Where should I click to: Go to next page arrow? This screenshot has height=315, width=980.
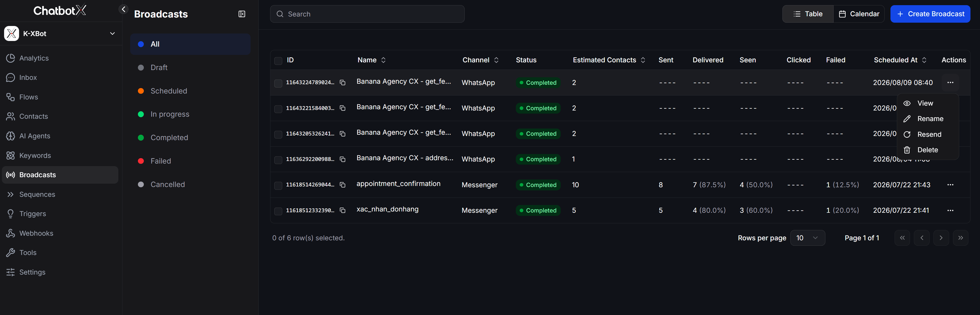[x=941, y=238]
